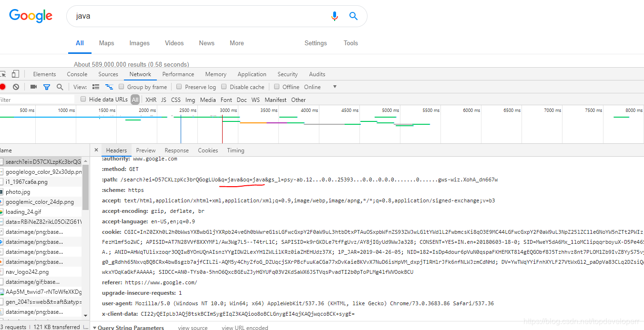Filter requests by Manifest
Image resolution: width=644 pixels, height=330 pixels.
pyautogui.click(x=276, y=100)
